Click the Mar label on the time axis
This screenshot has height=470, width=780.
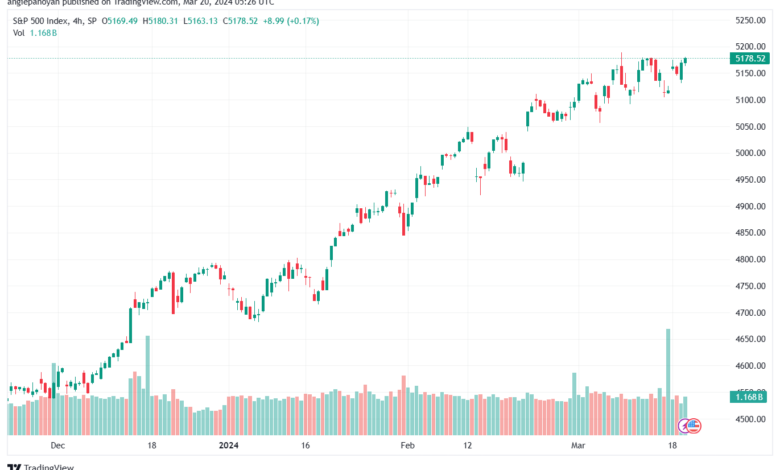tap(578, 445)
